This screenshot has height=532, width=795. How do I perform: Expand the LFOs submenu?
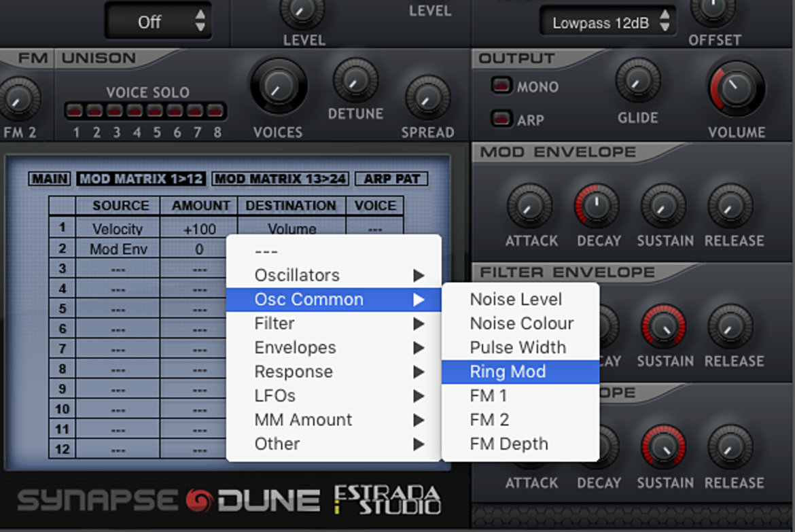[334, 395]
